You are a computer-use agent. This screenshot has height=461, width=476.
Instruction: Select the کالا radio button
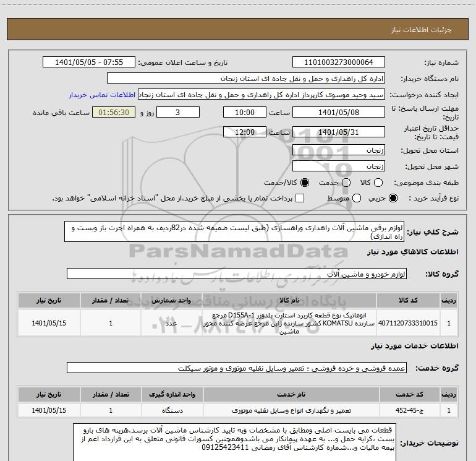click(x=378, y=183)
